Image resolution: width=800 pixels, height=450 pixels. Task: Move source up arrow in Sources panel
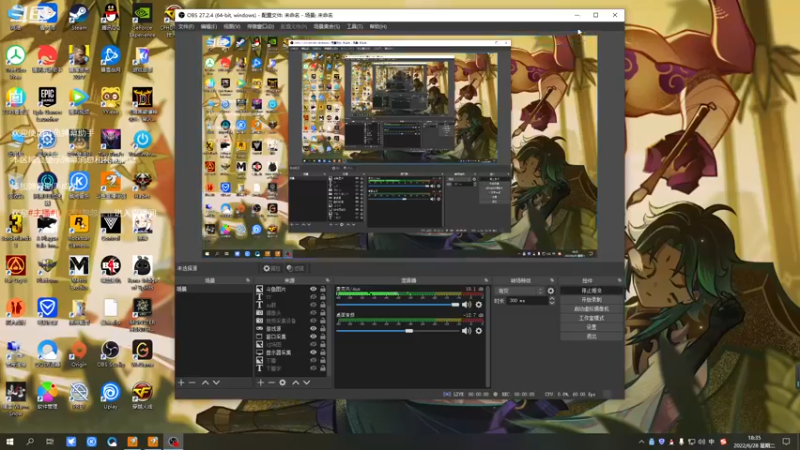pos(295,382)
